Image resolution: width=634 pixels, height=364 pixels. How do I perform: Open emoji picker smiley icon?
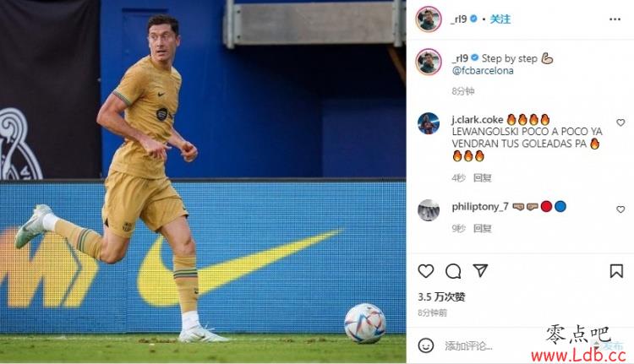426,345
